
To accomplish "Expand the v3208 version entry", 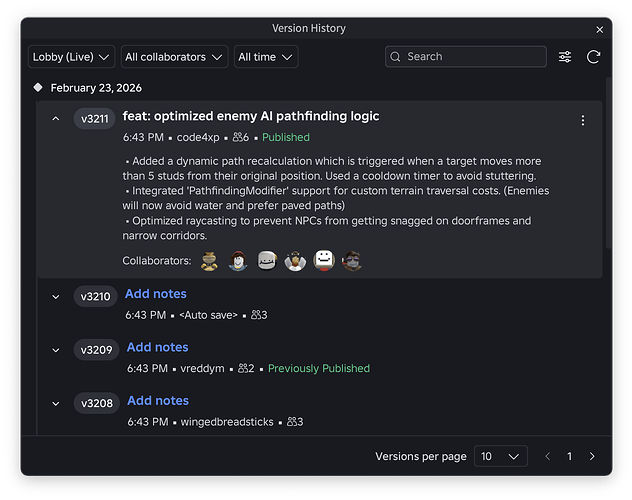I will click(x=56, y=403).
